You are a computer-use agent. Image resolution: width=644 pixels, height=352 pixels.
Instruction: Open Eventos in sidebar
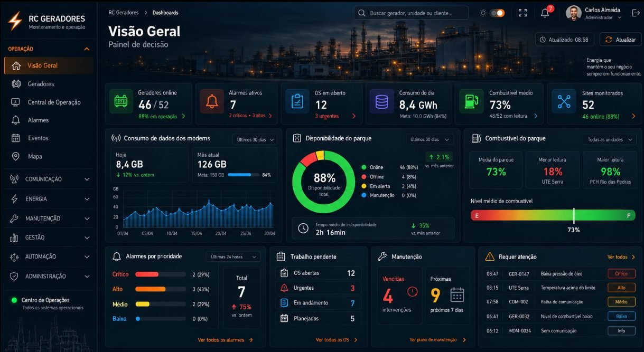click(49, 138)
